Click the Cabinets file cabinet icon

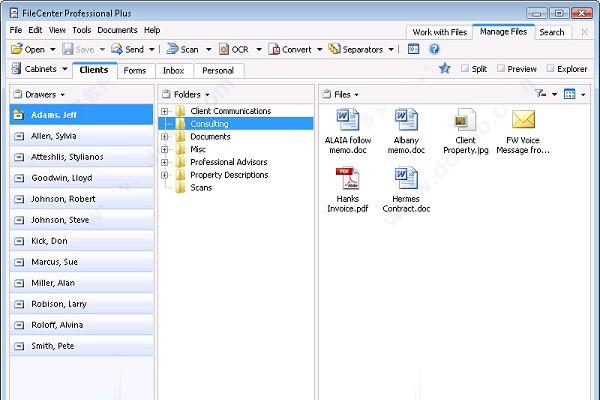[16, 69]
